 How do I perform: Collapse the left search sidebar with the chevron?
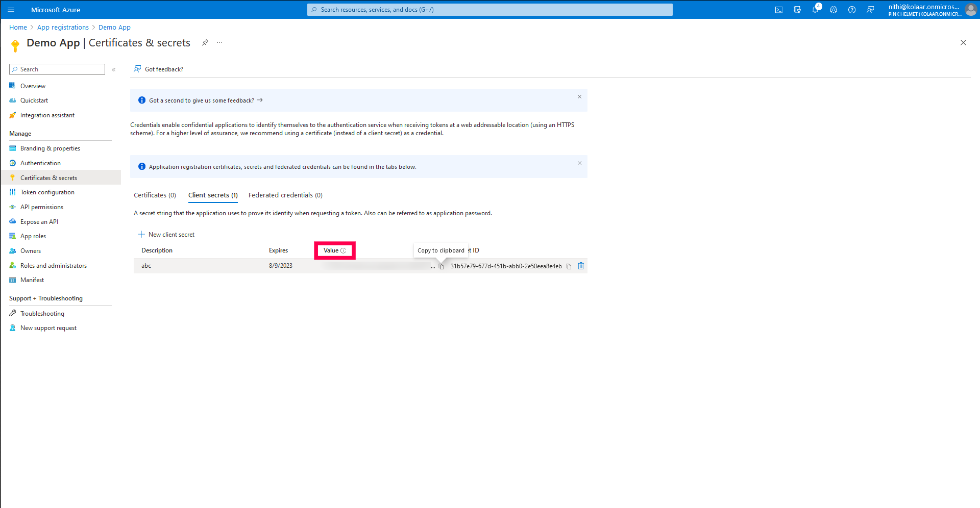tap(113, 69)
